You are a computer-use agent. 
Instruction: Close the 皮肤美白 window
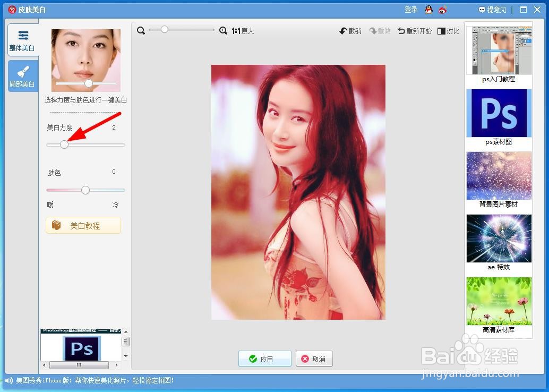point(537,10)
